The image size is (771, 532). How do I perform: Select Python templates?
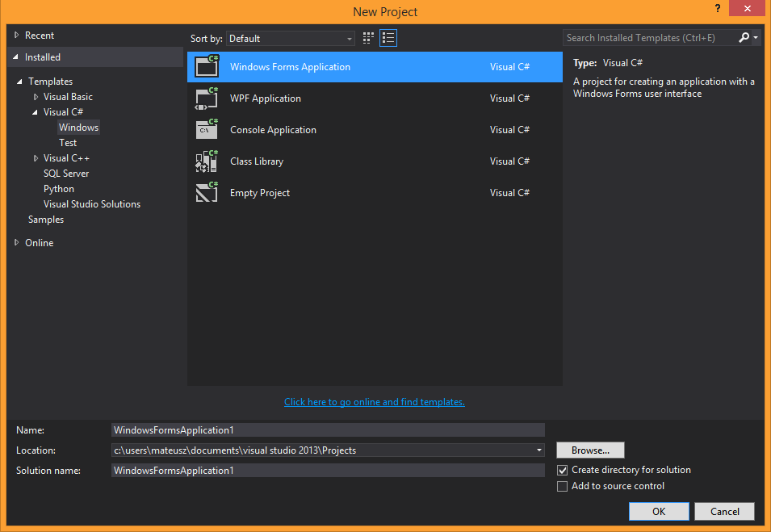click(x=59, y=189)
